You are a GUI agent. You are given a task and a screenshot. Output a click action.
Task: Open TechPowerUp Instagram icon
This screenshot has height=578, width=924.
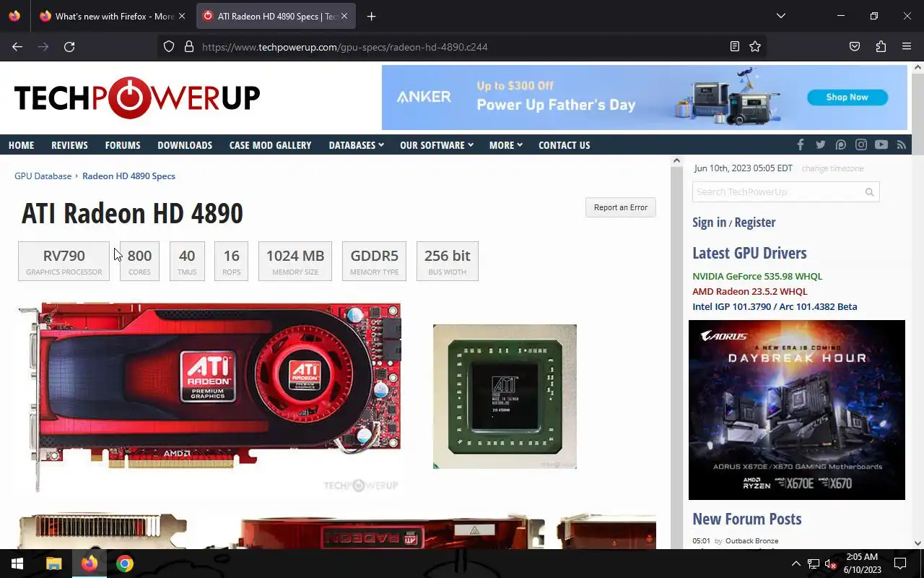point(861,144)
